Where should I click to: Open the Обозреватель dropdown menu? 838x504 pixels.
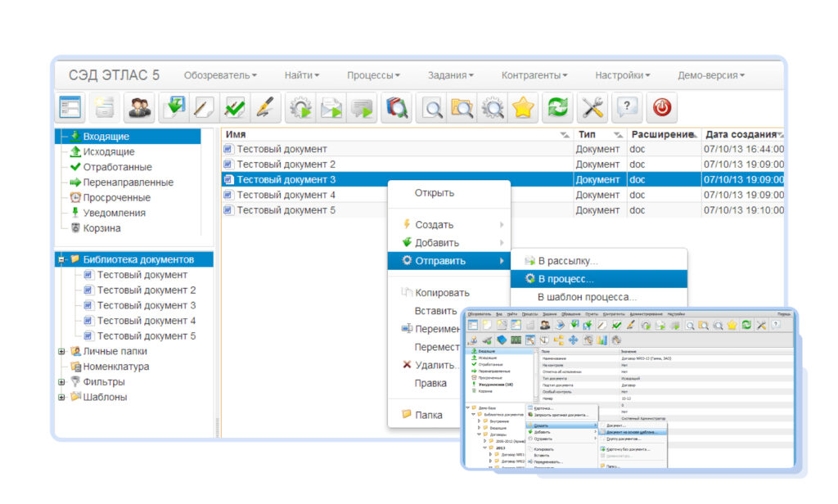click(220, 75)
